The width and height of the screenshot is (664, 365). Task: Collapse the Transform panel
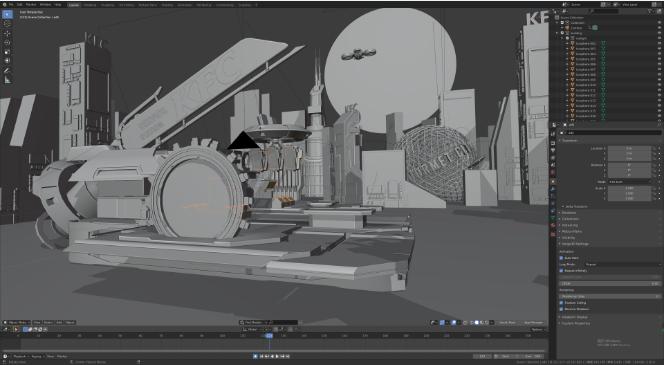(569, 140)
